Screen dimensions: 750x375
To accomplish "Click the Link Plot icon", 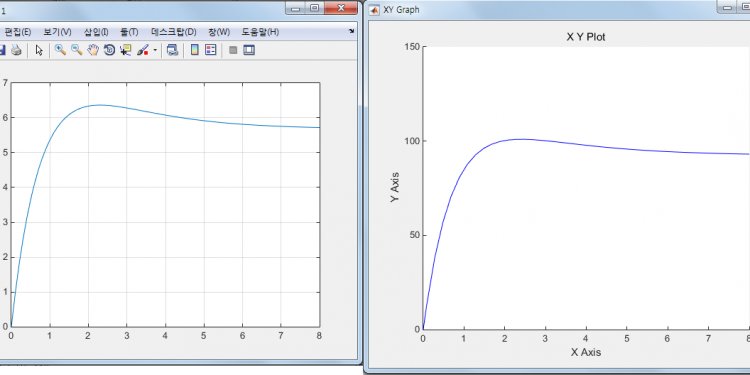I will click(173, 50).
